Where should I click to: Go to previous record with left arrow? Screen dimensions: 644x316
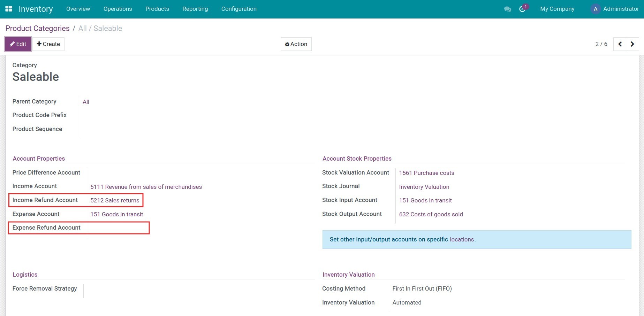tap(620, 44)
